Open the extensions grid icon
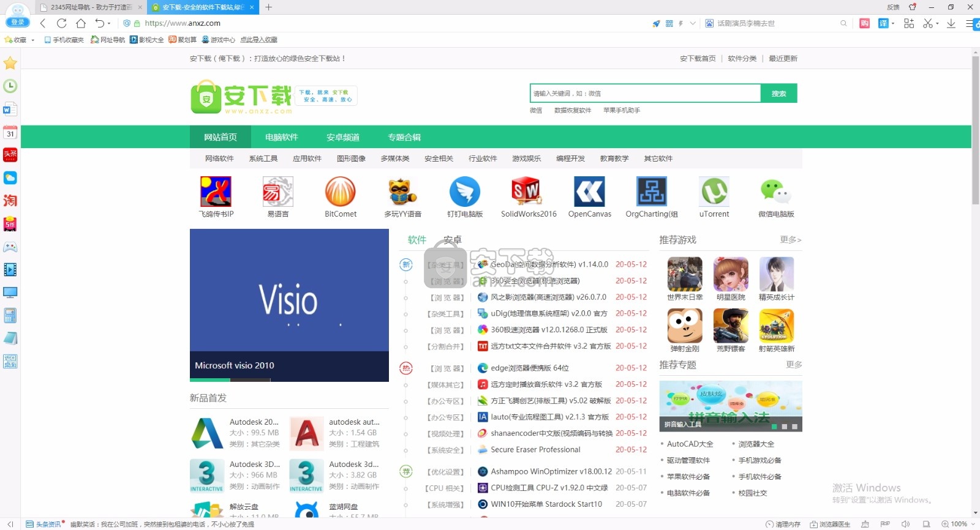This screenshot has width=980, height=530. pos(908,23)
